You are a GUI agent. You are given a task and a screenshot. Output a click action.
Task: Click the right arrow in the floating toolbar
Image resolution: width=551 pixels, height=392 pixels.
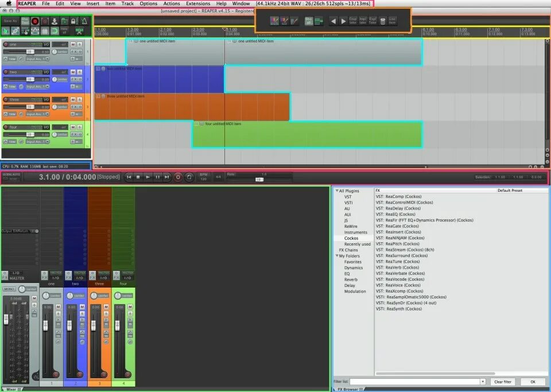[x=343, y=21]
